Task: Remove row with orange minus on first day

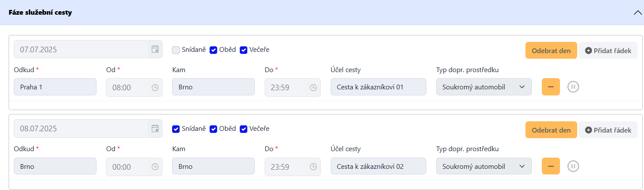Action: (550, 87)
